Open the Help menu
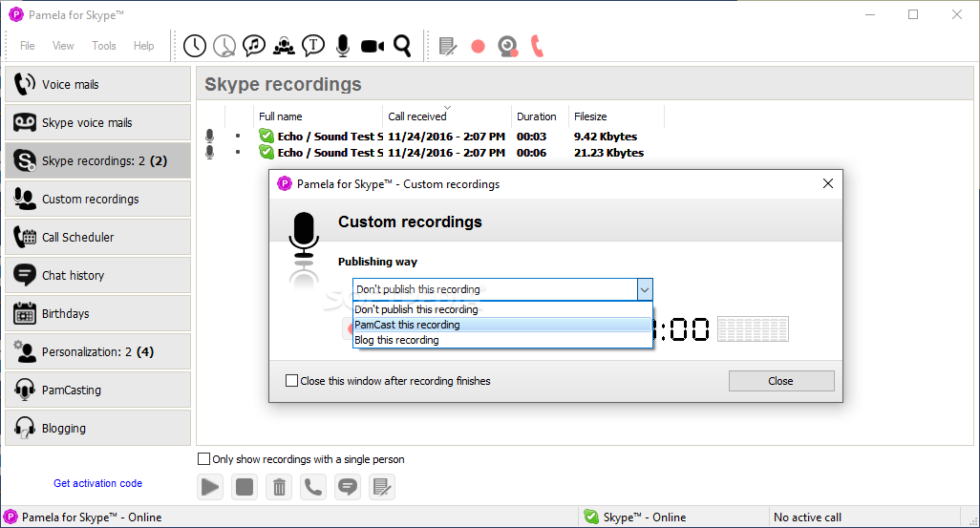The width and height of the screenshot is (980, 528). point(143,46)
